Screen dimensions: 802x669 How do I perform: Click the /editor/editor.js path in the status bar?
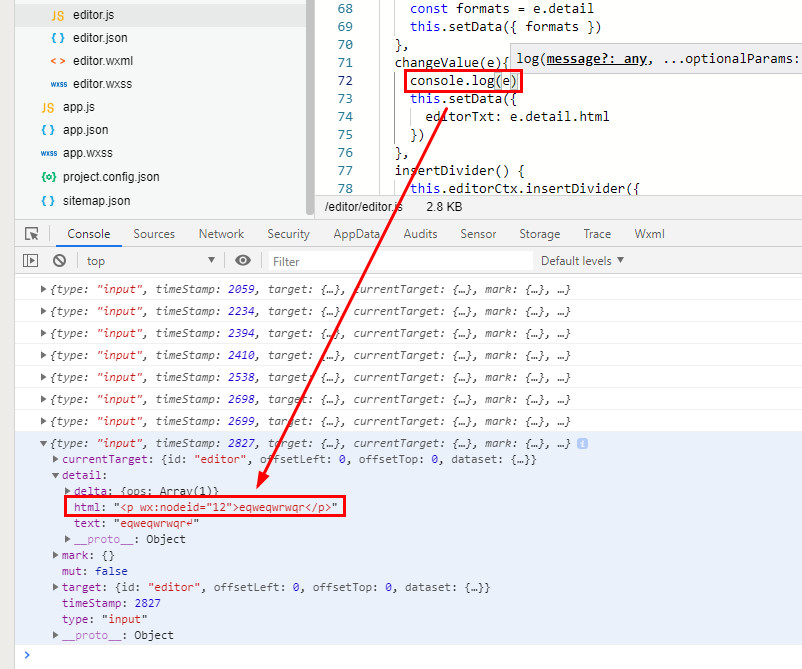point(364,207)
